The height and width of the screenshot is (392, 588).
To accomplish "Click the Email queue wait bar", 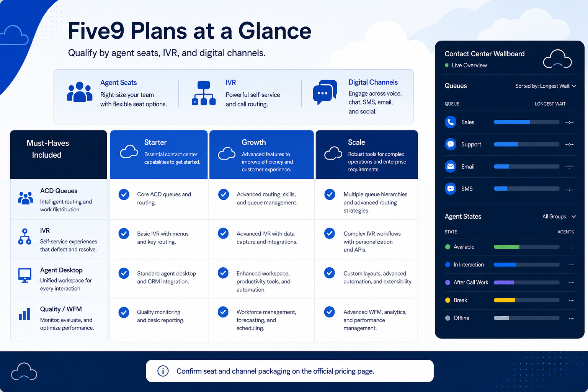I will click(x=527, y=167).
